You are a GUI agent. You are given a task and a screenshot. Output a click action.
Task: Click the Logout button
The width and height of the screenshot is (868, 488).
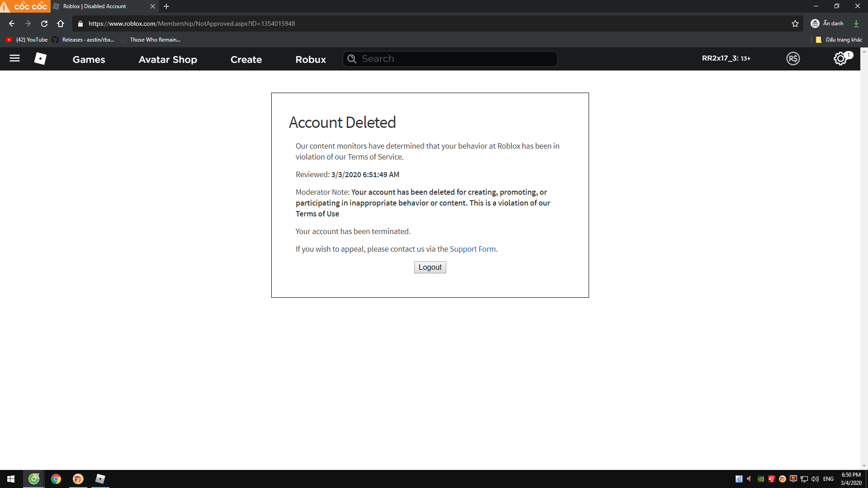point(430,267)
